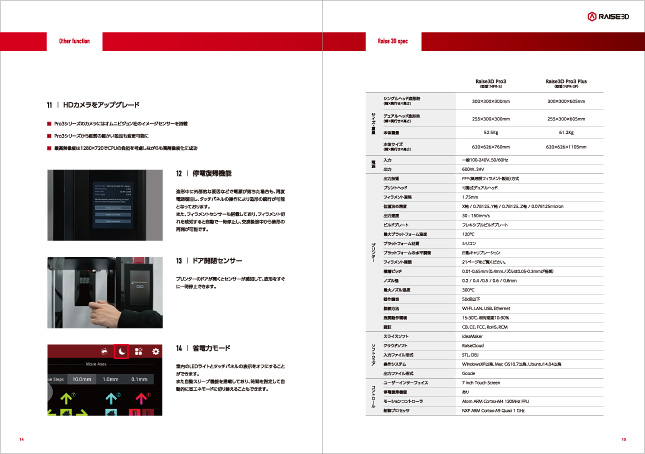Click the 'Move Axes' label in the touchscreen image
This screenshot has height=454, width=645.
(96, 364)
